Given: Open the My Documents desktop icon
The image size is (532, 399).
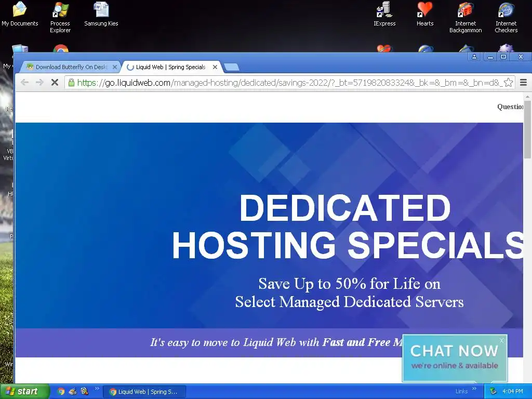Looking at the screenshot, I should click(20, 14).
